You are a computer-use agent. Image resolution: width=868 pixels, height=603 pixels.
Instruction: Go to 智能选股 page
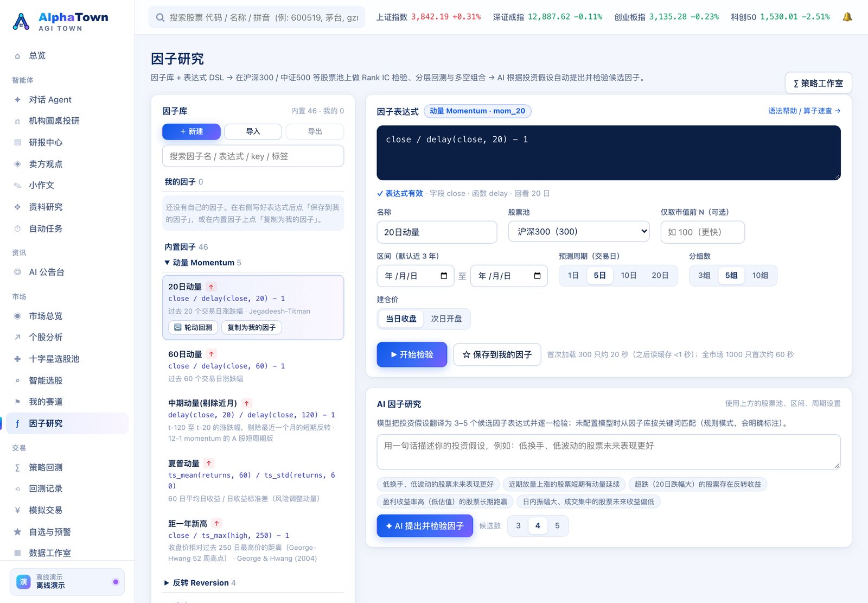(67, 380)
